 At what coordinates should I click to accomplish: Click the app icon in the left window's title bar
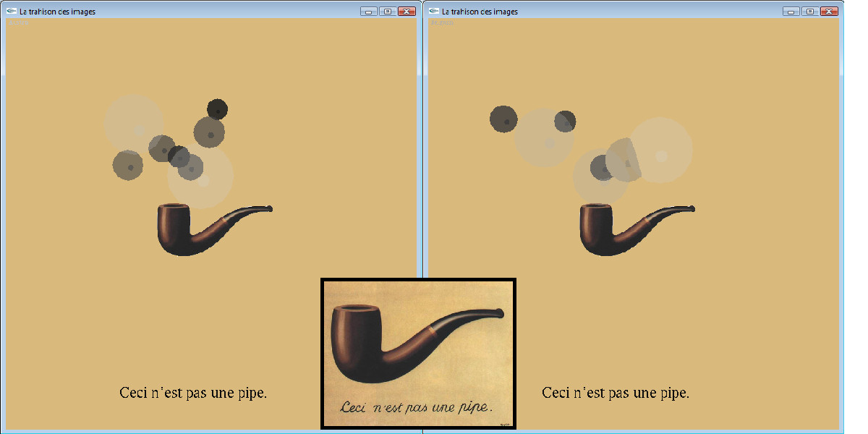(x=11, y=12)
